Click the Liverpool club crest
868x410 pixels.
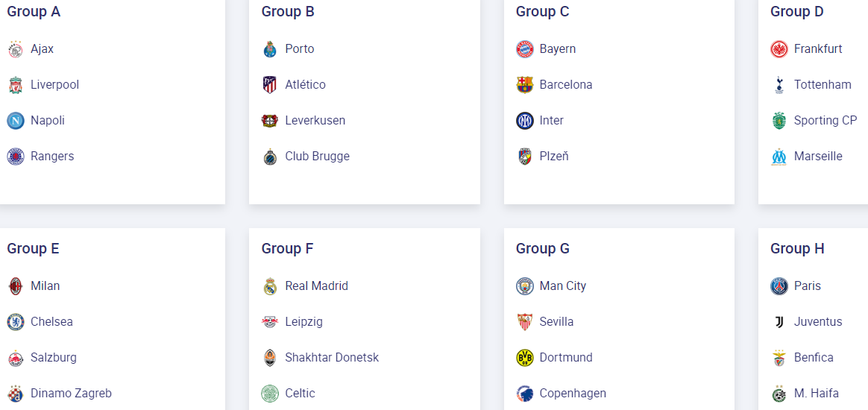(x=16, y=85)
